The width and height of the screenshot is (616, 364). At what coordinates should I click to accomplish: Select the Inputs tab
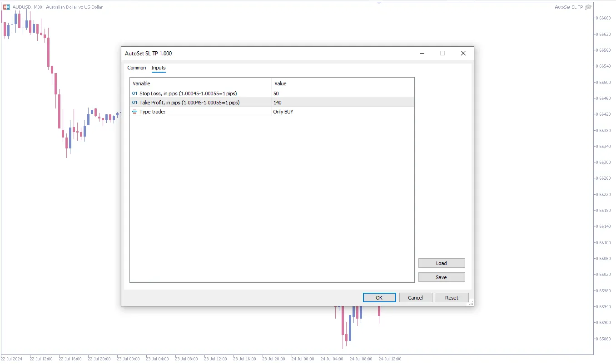(x=159, y=68)
